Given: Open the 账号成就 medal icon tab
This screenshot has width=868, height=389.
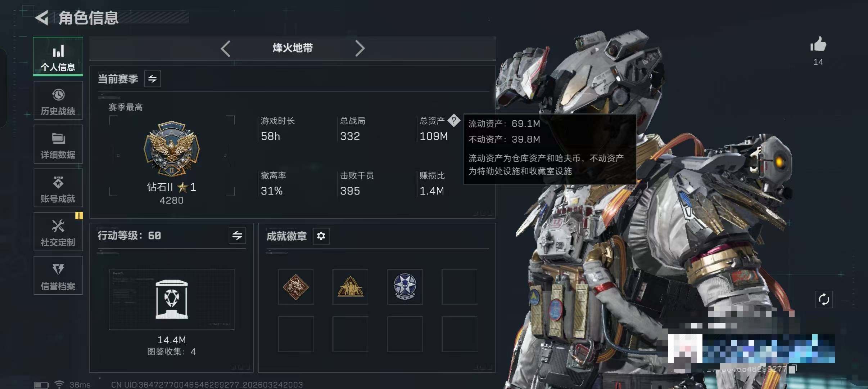Looking at the screenshot, I should [x=58, y=188].
